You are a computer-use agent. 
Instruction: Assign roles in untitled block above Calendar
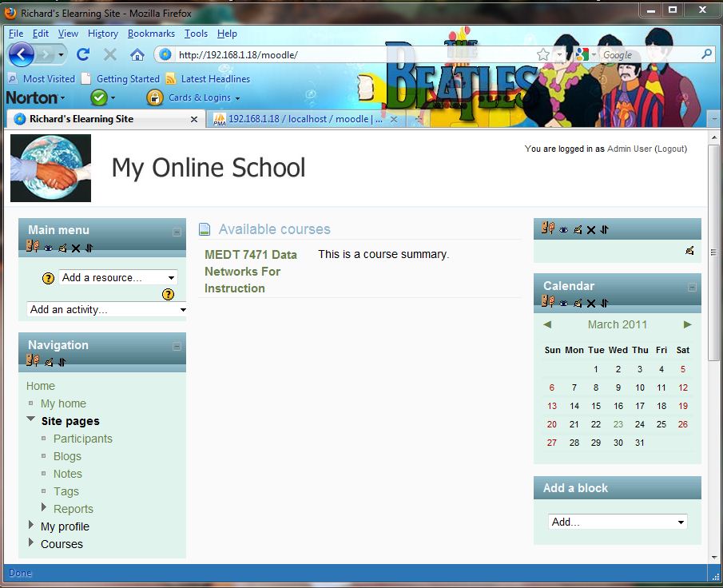click(x=548, y=228)
